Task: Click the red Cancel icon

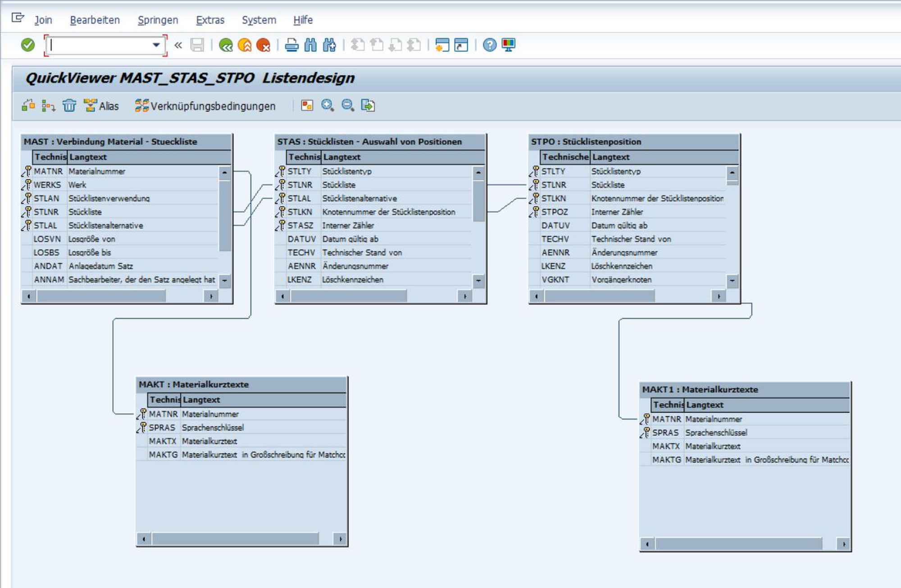Action: tap(263, 45)
